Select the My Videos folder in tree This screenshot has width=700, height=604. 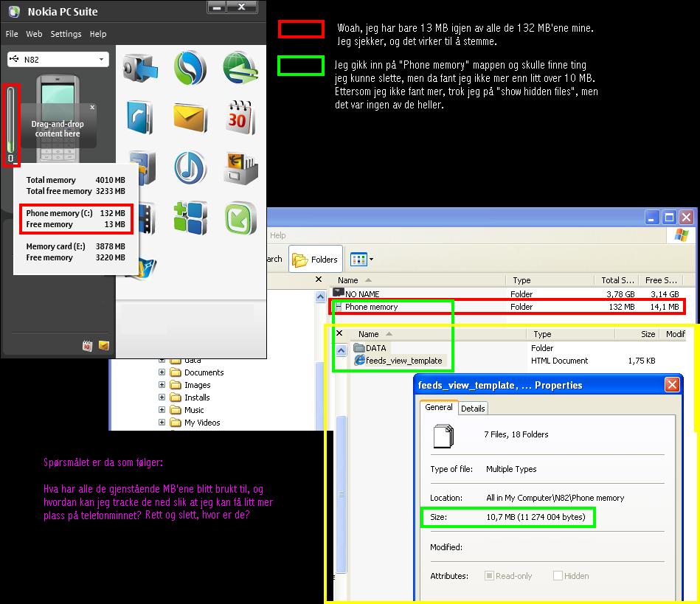(195, 423)
